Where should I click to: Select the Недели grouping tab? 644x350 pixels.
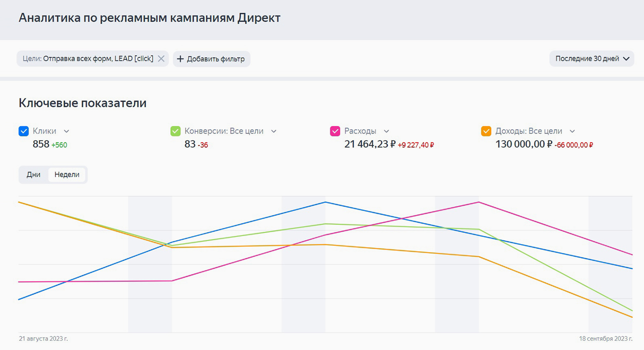67,175
